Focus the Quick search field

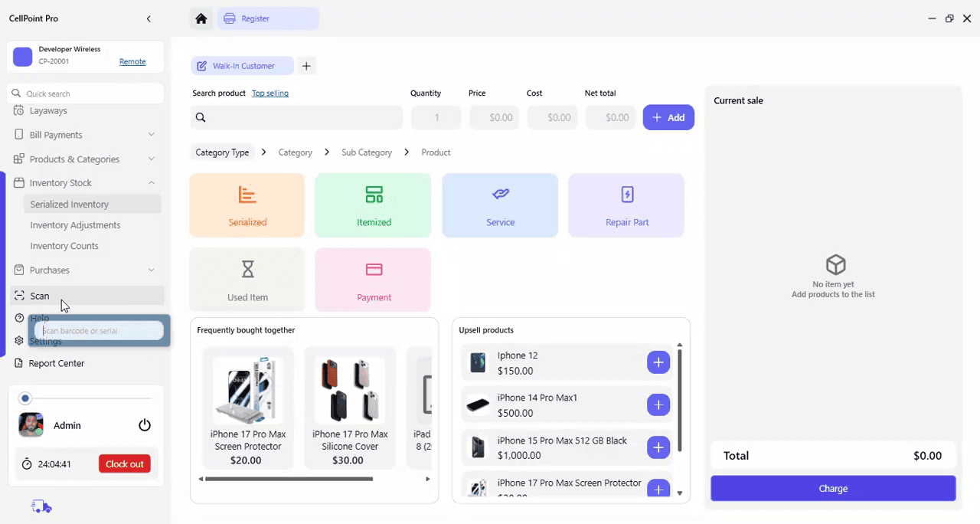pyautogui.click(x=86, y=93)
